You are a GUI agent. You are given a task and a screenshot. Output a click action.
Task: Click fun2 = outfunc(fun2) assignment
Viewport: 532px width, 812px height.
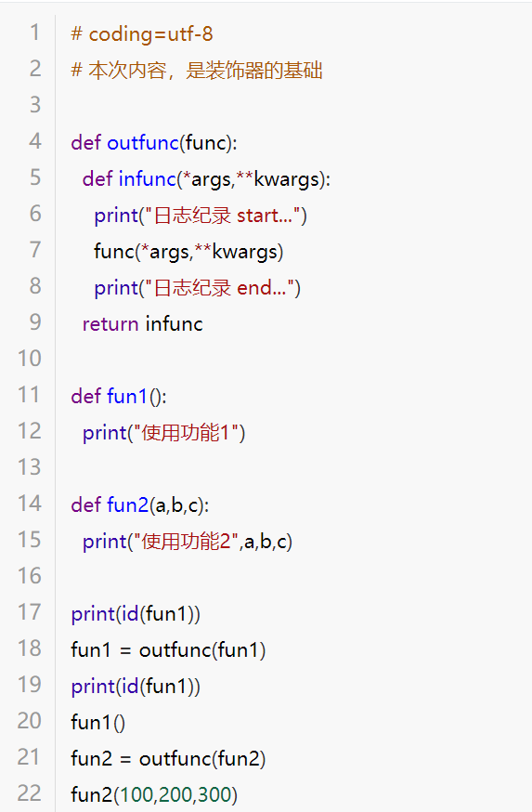[x=168, y=759]
